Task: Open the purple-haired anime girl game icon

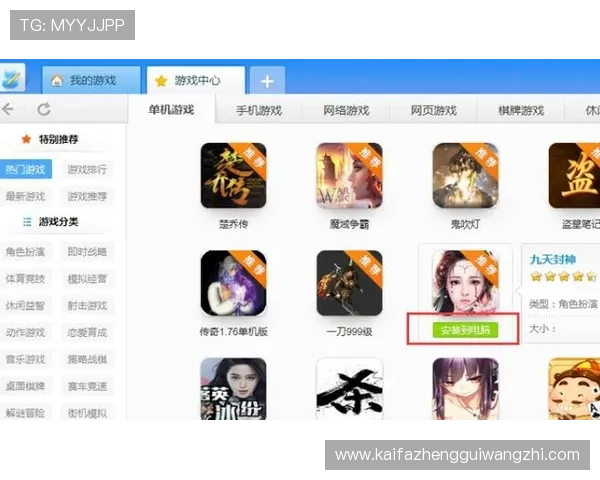Action: [x=465, y=389]
